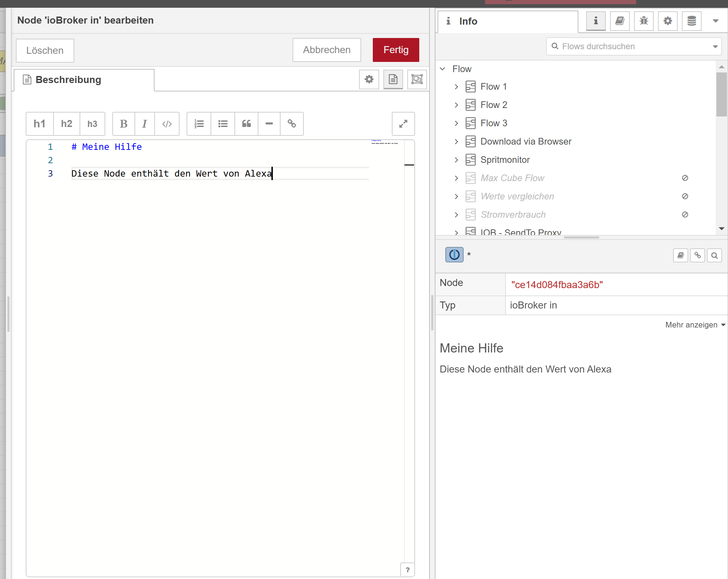Open sidebar tab list dropdown arrow
Viewport: 728px width, 579px height.
tap(716, 21)
